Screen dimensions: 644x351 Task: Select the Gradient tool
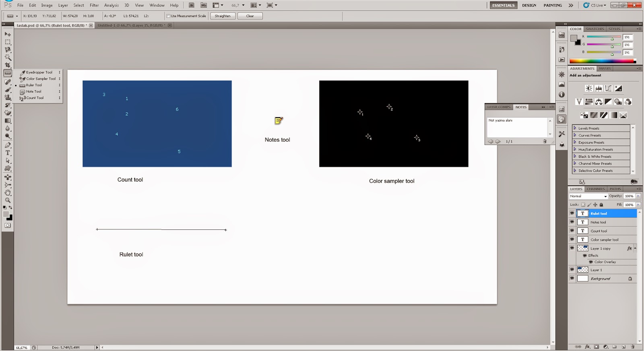8,120
